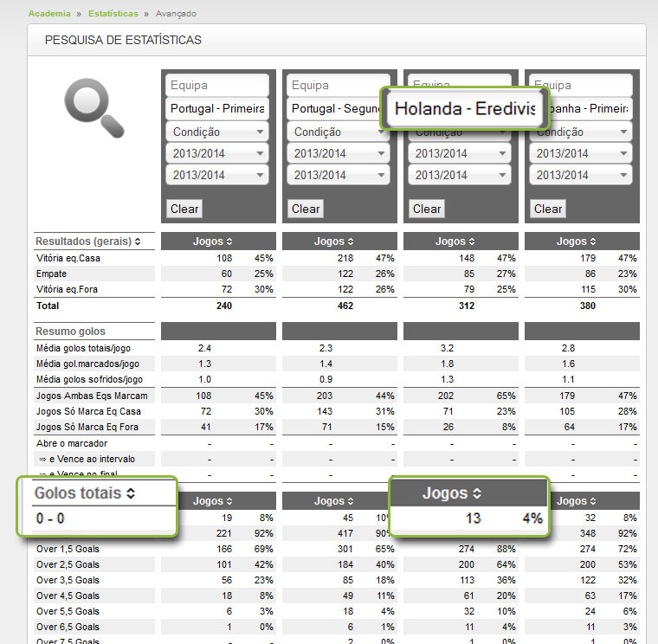The width and height of the screenshot is (658, 644).
Task: Sort Jogos header above the 380 total column
Action: point(592,241)
